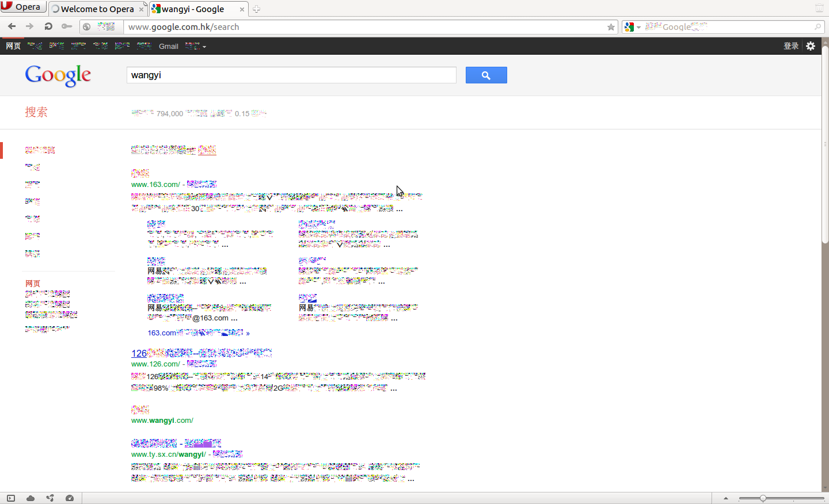Screen dimensions: 829x504
Task: Select the red 网页 filter in sidebar
Action: click(x=33, y=284)
